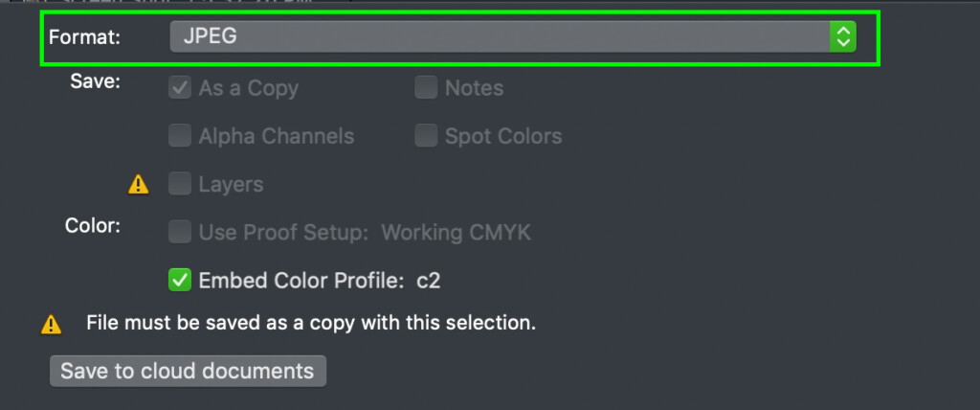Check the Layers checkbox
The width and height of the screenshot is (980, 410).
180,184
